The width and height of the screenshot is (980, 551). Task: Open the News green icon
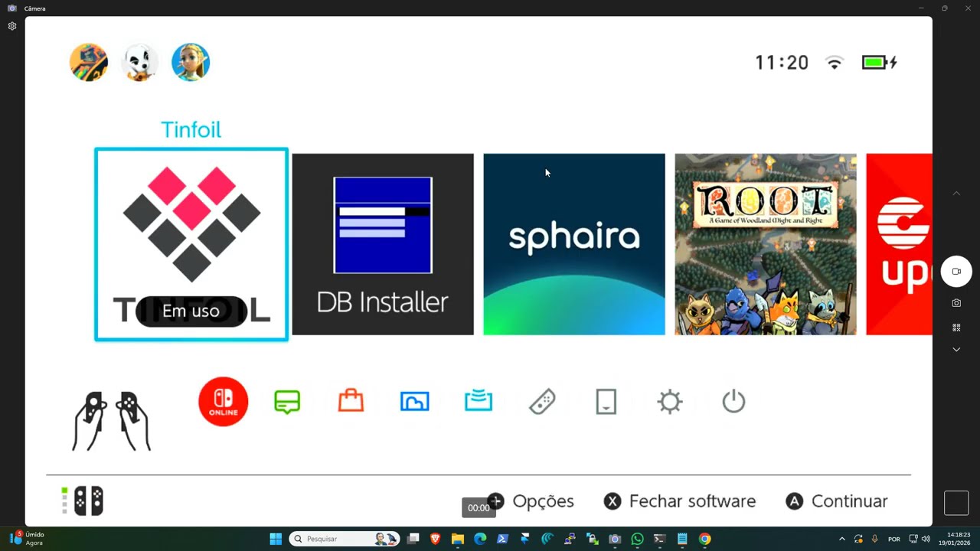pos(287,401)
